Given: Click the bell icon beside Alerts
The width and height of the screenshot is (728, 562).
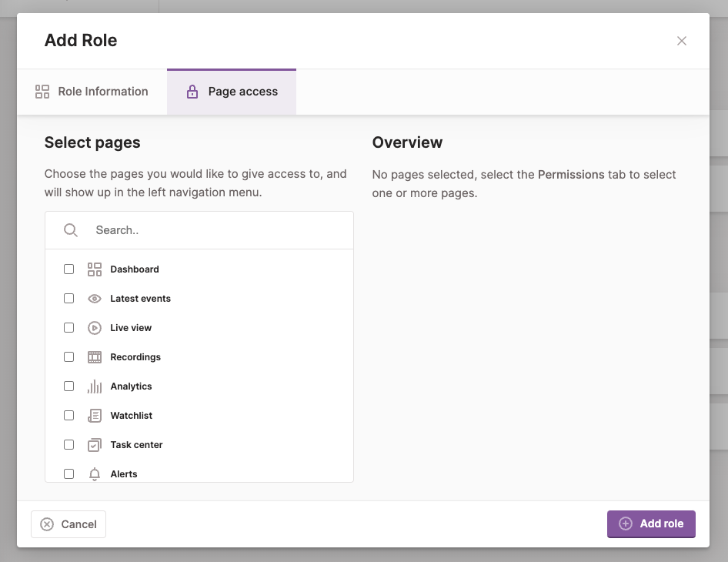Looking at the screenshot, I should (x=94, y=473).
